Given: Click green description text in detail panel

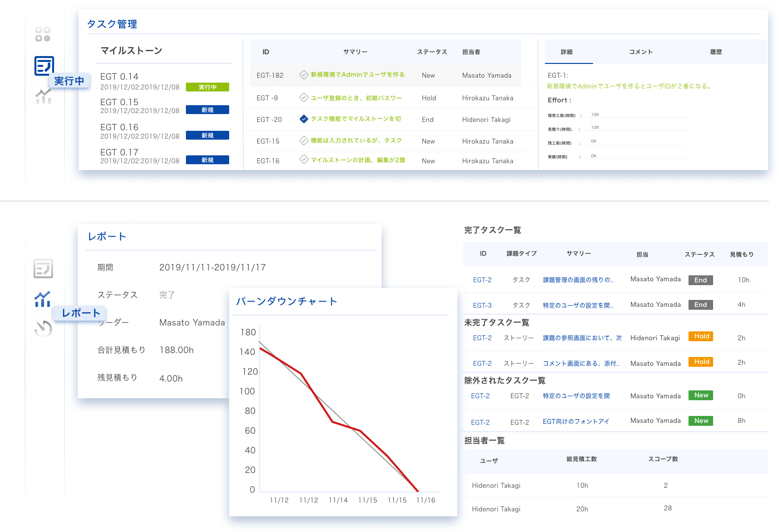Looking at the screenshot, I should pyautogui.click(x=629, y=86).
